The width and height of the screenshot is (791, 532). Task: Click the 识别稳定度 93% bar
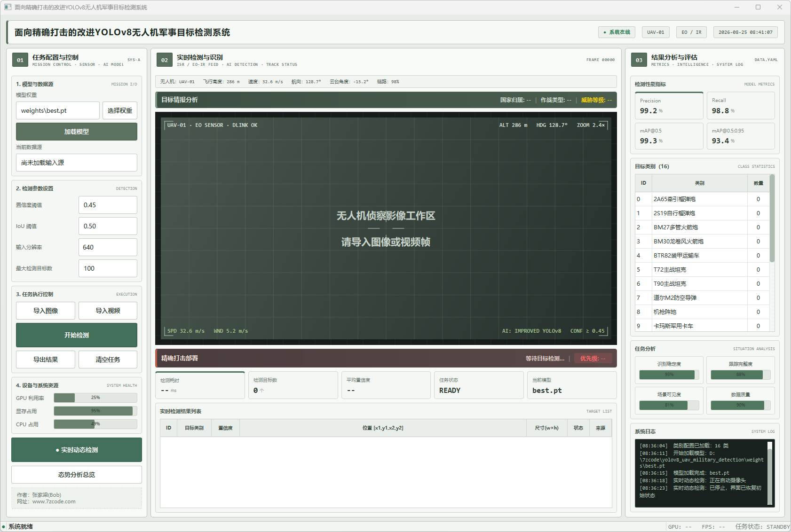click(x=669, y=375)
